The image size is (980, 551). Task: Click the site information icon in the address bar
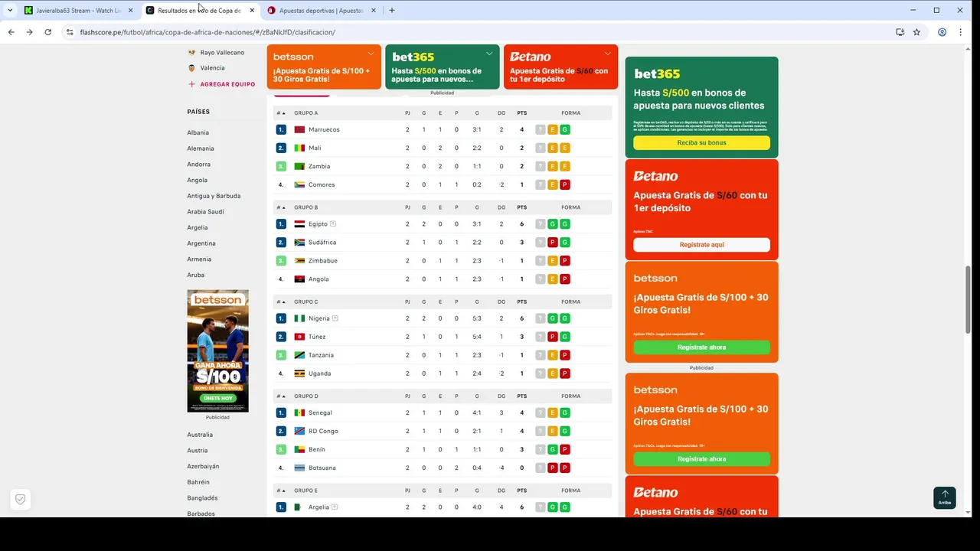(70, 32)
